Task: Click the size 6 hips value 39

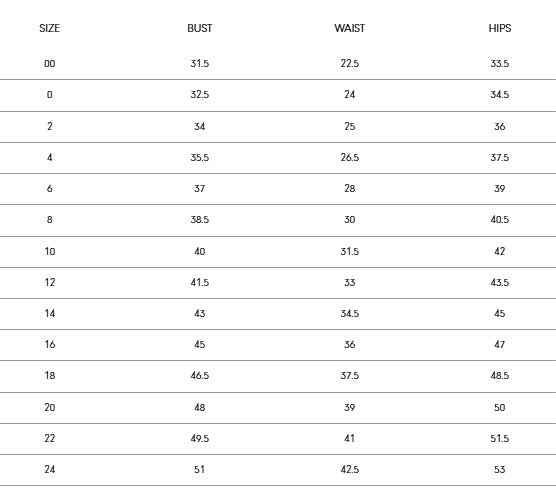Action: click(x=500, y=189)
